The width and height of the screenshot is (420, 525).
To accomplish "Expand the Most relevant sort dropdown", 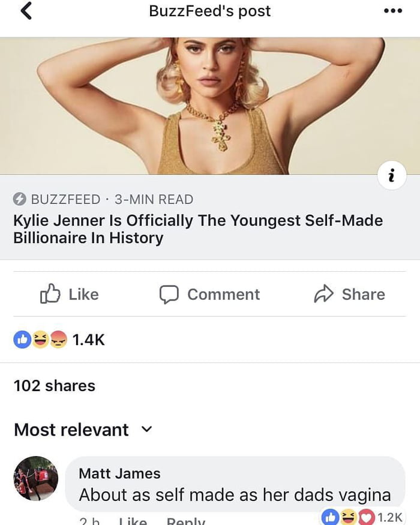I will (147, 430).
